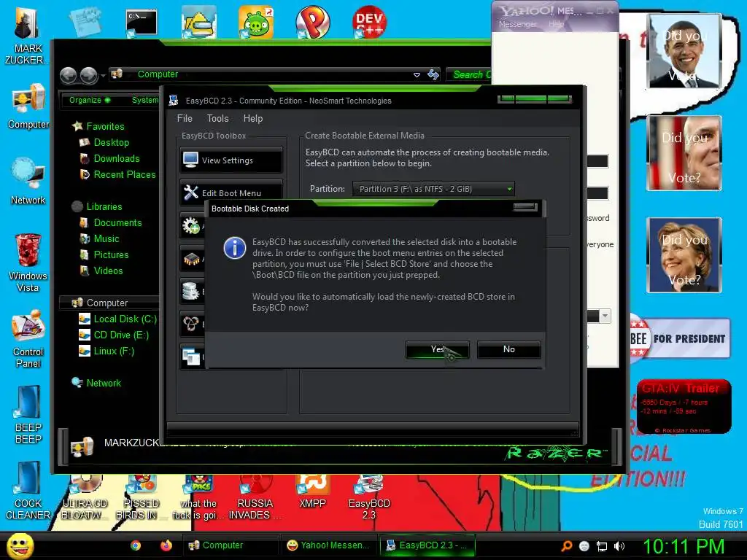Open the Windows Vista recycle bin icon

[28, 262]
